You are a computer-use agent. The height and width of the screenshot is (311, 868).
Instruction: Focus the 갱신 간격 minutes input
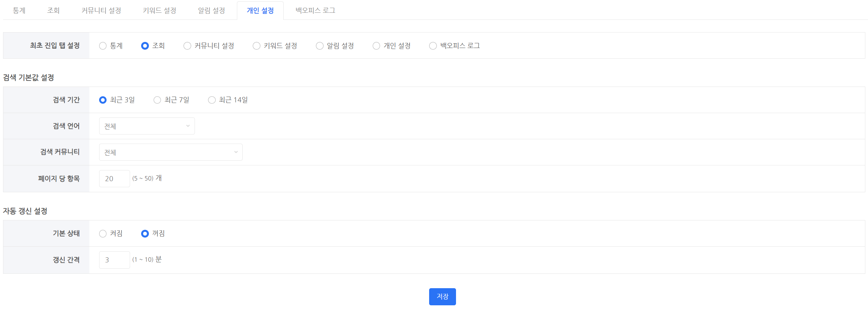tap(114, 260)
